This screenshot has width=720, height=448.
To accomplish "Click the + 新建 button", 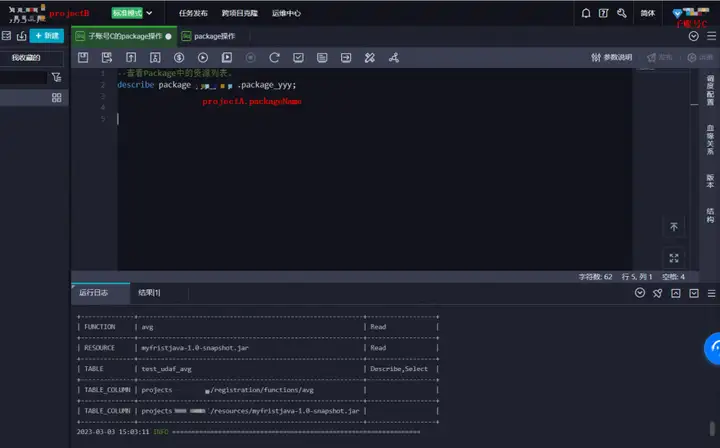I will tap(47, 36).
